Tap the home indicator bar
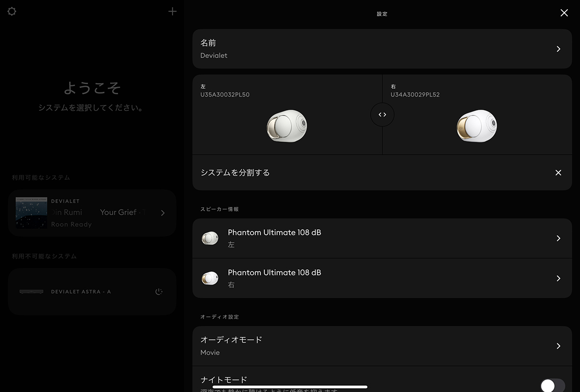This screenshot has height=392, width=580. pos(290,387)
